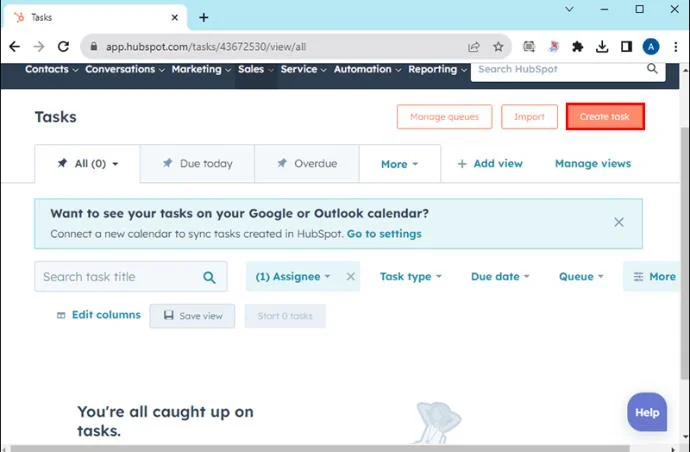Open the extensions puzzle icon
Image resolution: width=690 pixels, height=452 pixels.
577,47
